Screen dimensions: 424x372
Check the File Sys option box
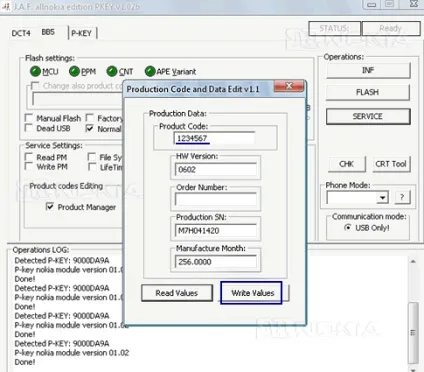pyautogui.click(x=92, y=157)
